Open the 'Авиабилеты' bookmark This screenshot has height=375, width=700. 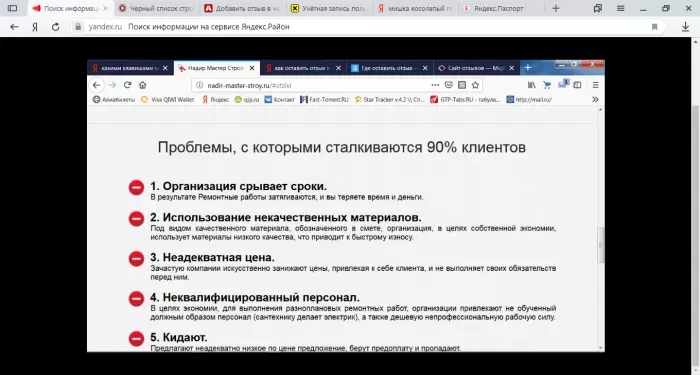[x=113, y=100]
